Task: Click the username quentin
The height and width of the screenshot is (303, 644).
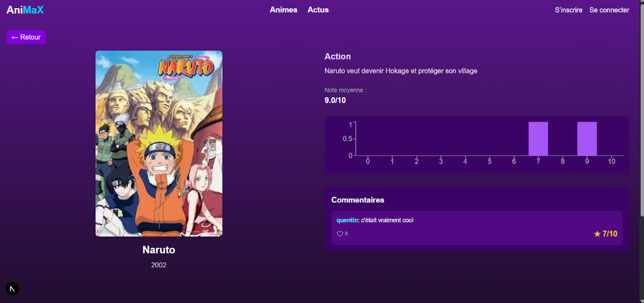Action: 347,220
